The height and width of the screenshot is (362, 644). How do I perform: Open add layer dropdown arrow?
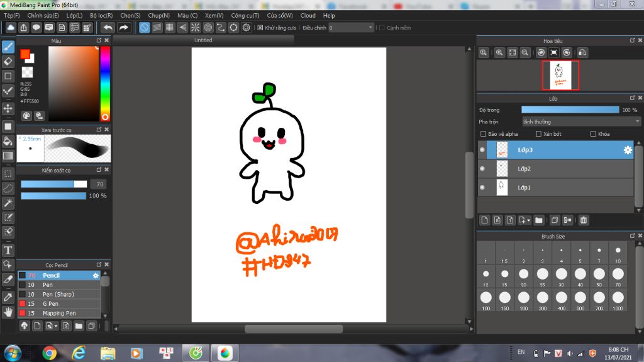525,220
